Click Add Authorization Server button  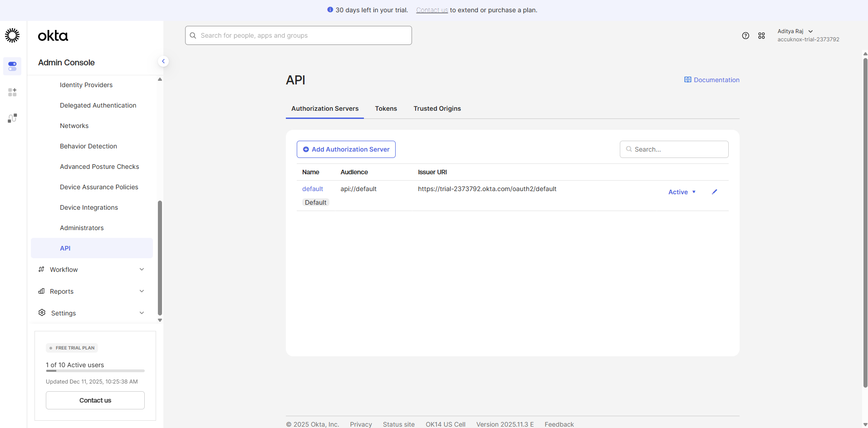point(346,149)
